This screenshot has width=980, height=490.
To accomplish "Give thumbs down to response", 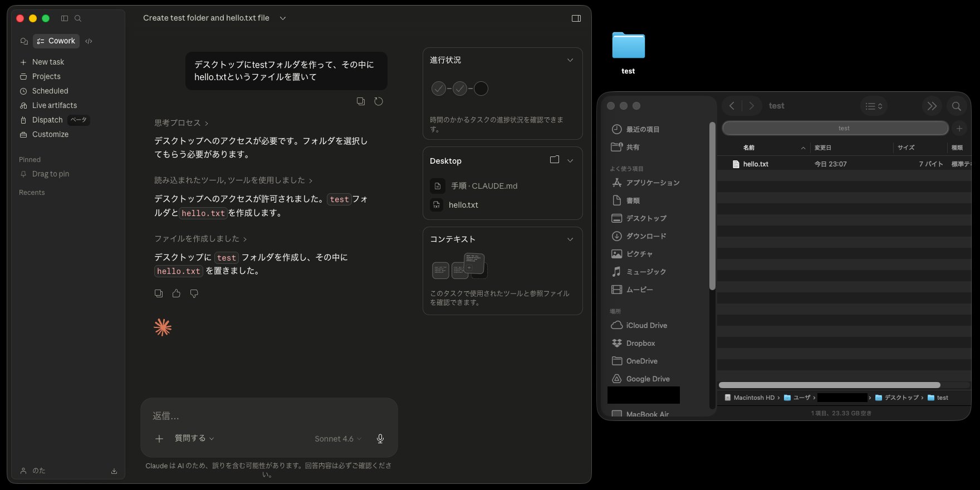I will (x=194, y=293).
